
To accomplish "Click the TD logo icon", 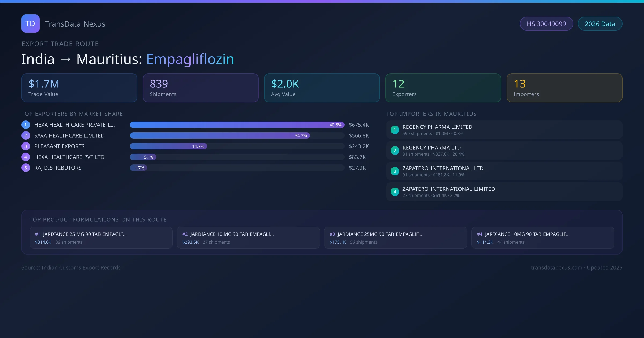I will [30, 24].
